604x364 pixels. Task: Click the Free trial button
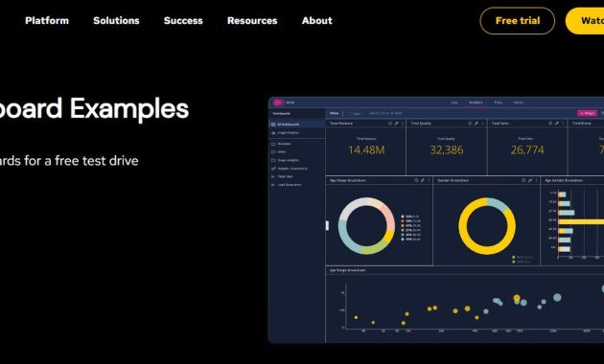pos(518,21)
